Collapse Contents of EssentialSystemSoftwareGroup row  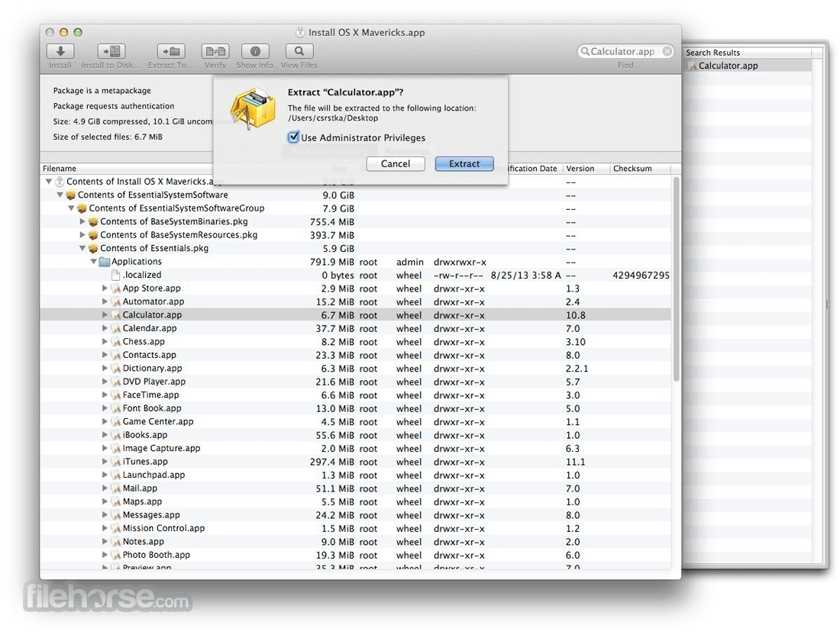[71, 208]
